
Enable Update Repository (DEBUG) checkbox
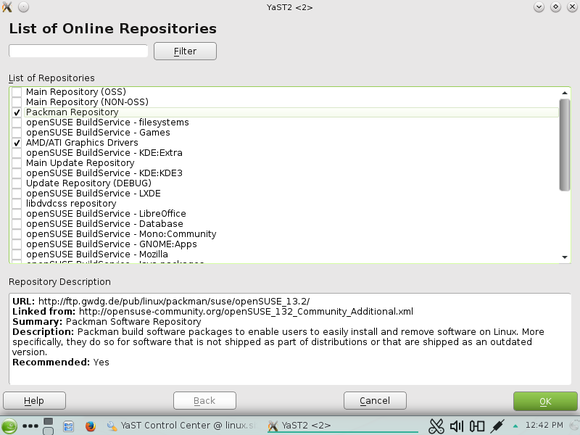click(x=17, y=183)
